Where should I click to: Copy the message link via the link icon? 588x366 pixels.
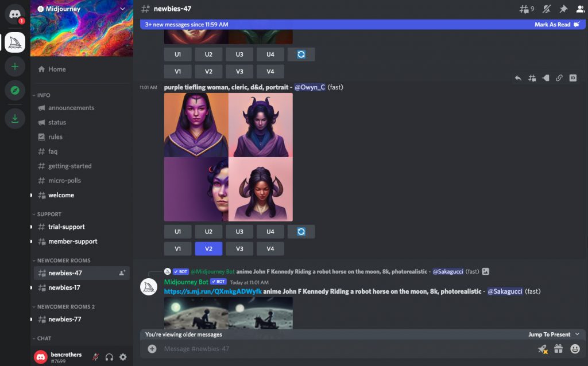pyautogui.click(x=560, y=78)
